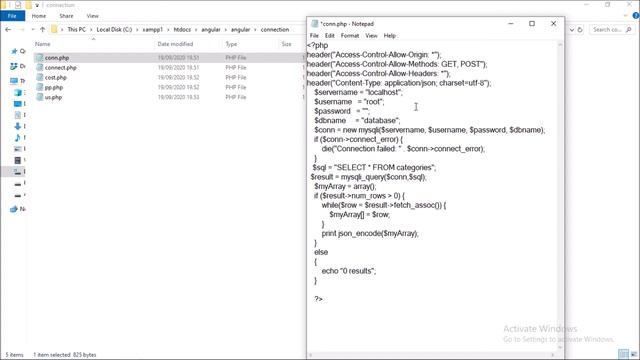
Task: Open Explorer Share ribbon tab
Action: pyautogui.click(x=66, y=16)
